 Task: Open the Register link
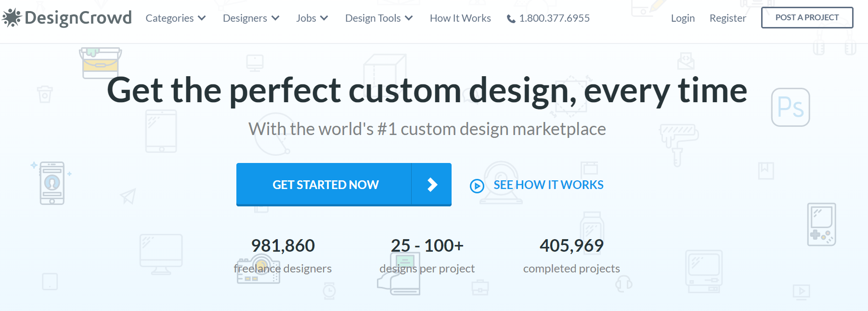click(727, 18)
